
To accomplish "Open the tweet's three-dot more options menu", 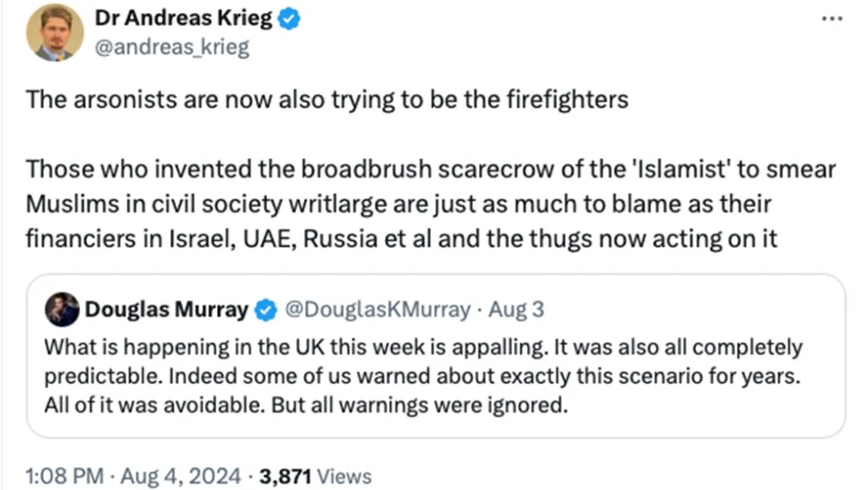I will point(830,19).
